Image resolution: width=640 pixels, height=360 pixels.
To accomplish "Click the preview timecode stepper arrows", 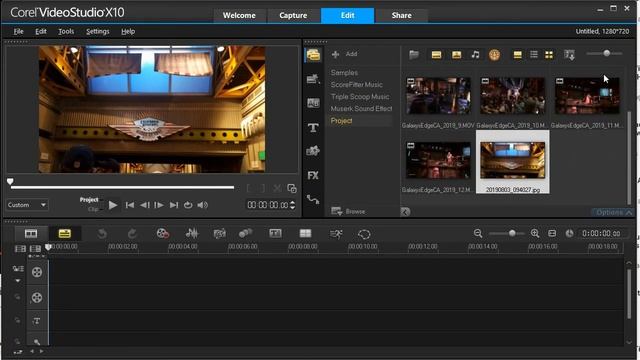I will pos(292,205).
